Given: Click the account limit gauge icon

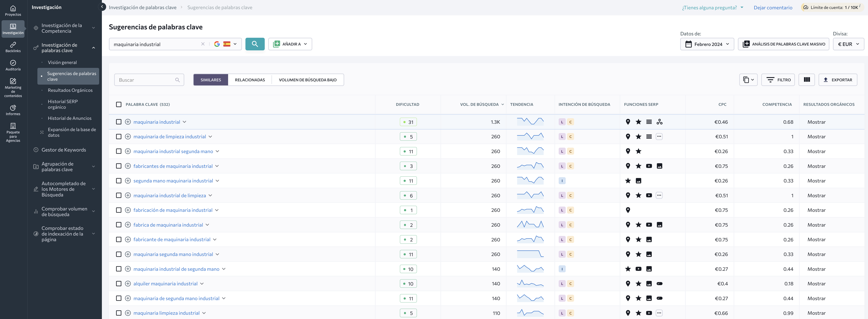Looking at the screenshot, I should (x=805, y=7).
